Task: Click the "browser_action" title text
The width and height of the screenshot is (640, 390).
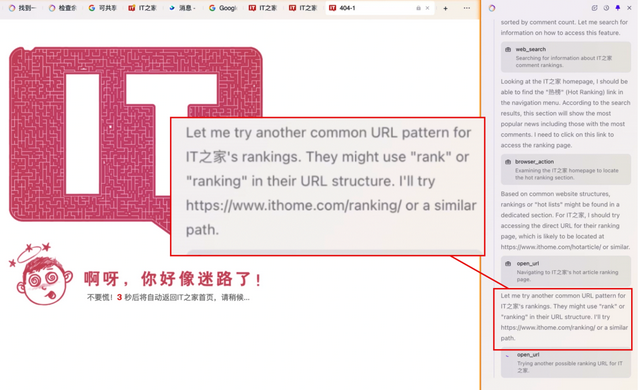Action: 534,162
